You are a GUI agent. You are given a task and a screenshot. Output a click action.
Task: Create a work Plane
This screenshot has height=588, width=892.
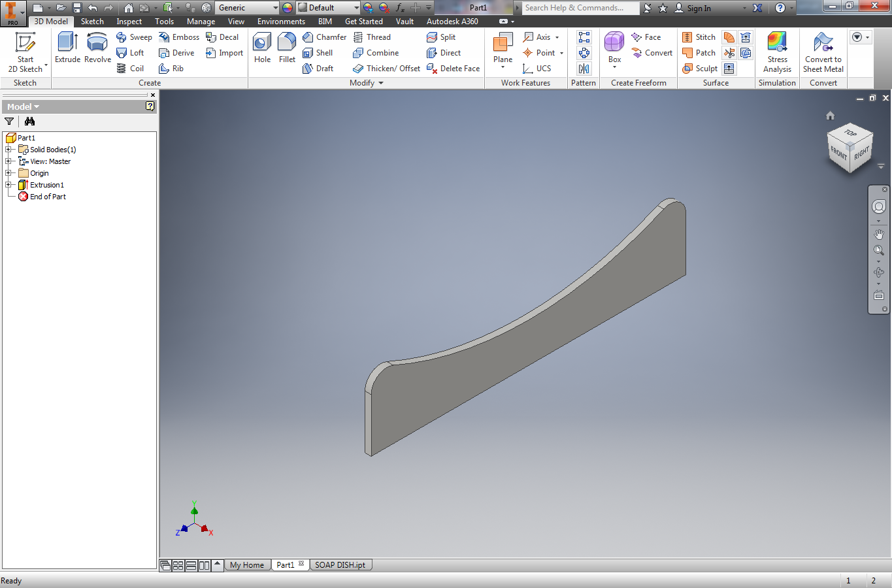(503, 49)
